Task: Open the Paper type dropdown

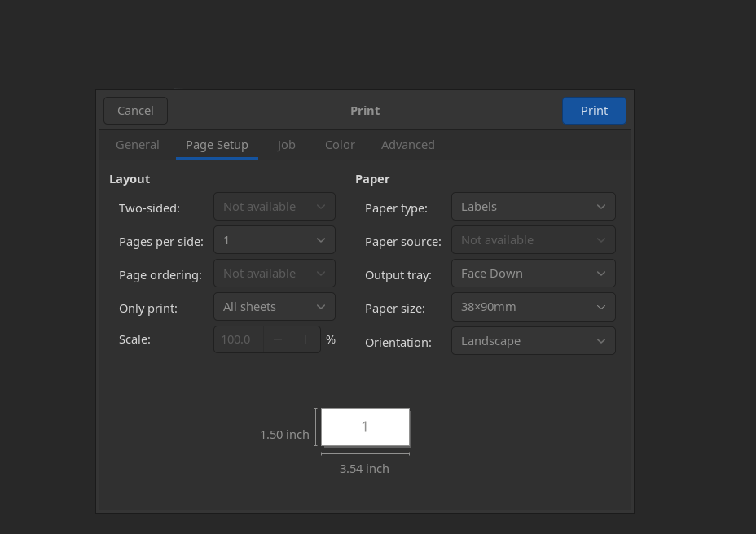Action: (533, 207)
